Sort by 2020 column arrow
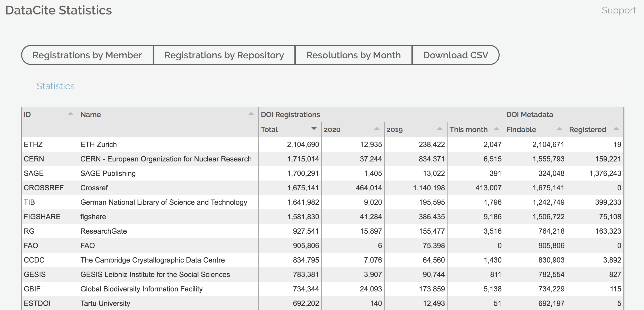The image size is (644, 310). tap(377, 129)
